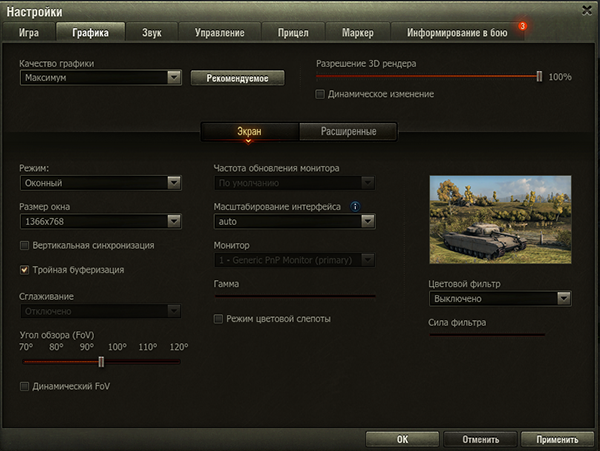Click the FoV slider handle
The height and width of the screenshot is (451, 600).
(x=101, y=361)
